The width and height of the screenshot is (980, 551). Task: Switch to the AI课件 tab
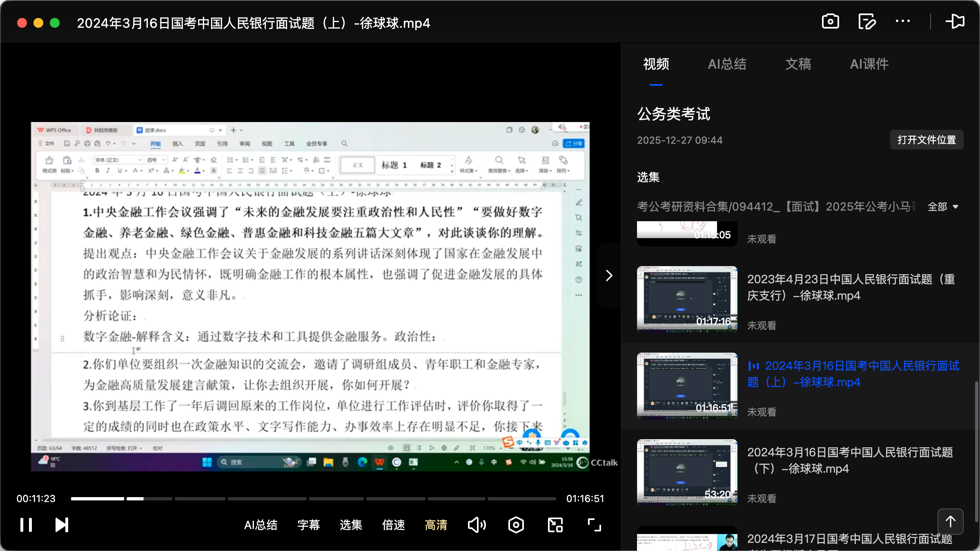[x=869, y=64]
